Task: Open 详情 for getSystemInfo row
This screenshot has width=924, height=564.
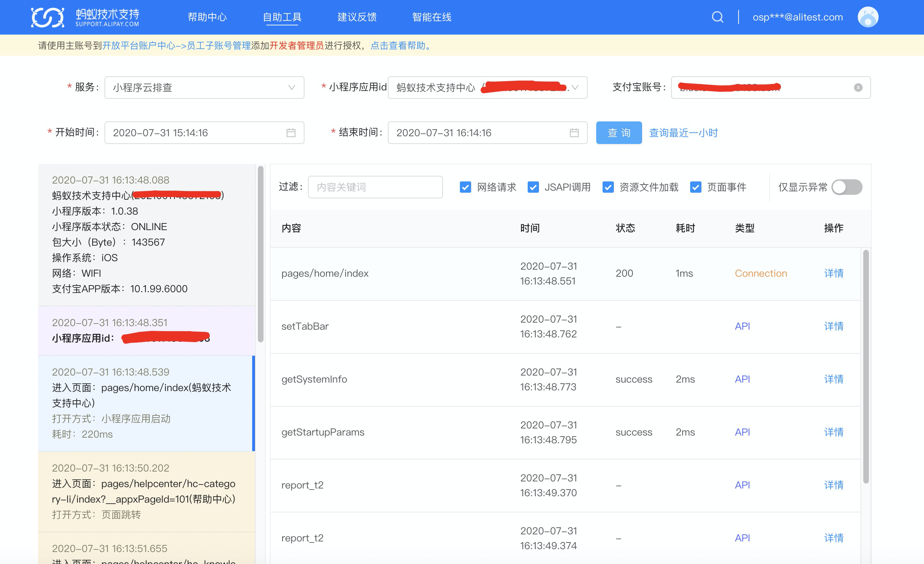Action: coord(834,379)
